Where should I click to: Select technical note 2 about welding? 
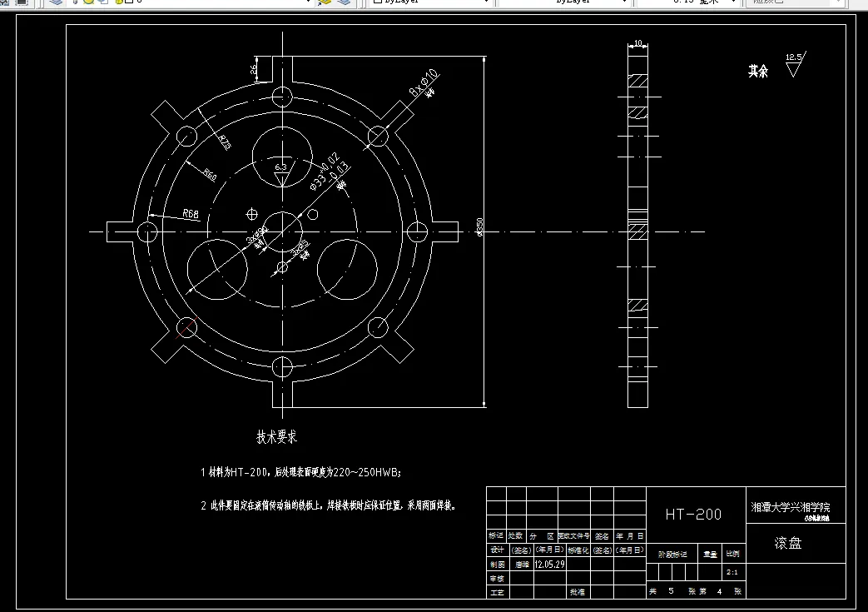tap(328, 505)
